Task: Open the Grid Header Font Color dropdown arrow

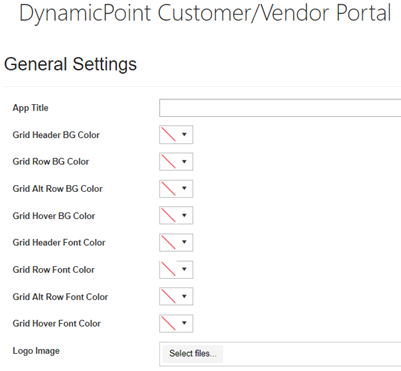Action: 184,242
